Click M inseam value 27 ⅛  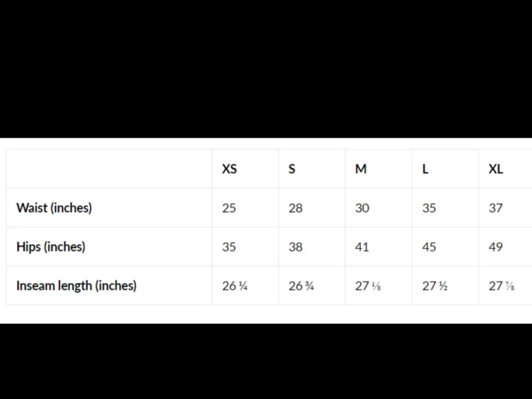click(368, 286)
